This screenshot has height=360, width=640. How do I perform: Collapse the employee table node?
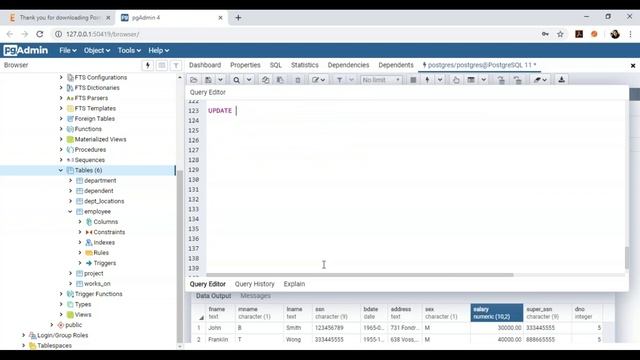[x=70, y=211]
